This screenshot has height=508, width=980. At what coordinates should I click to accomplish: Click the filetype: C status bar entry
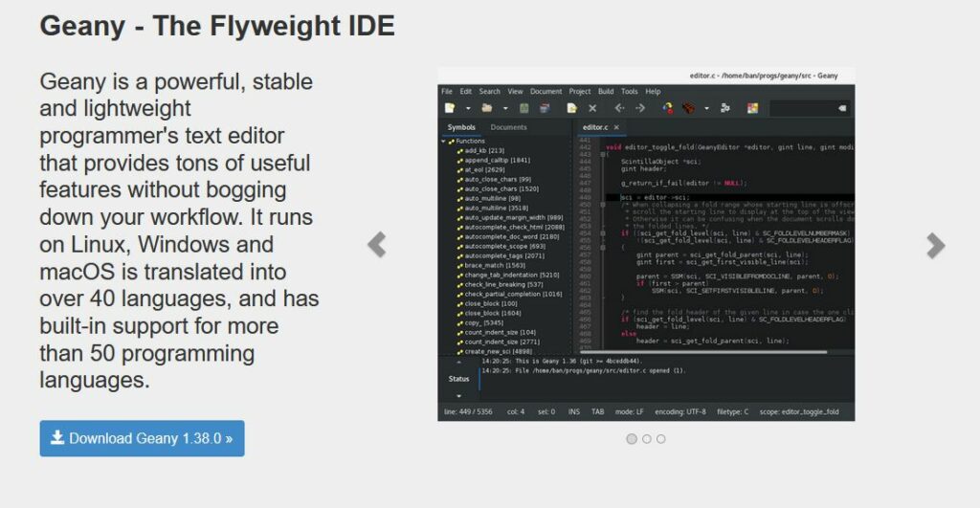coord(732,411)
